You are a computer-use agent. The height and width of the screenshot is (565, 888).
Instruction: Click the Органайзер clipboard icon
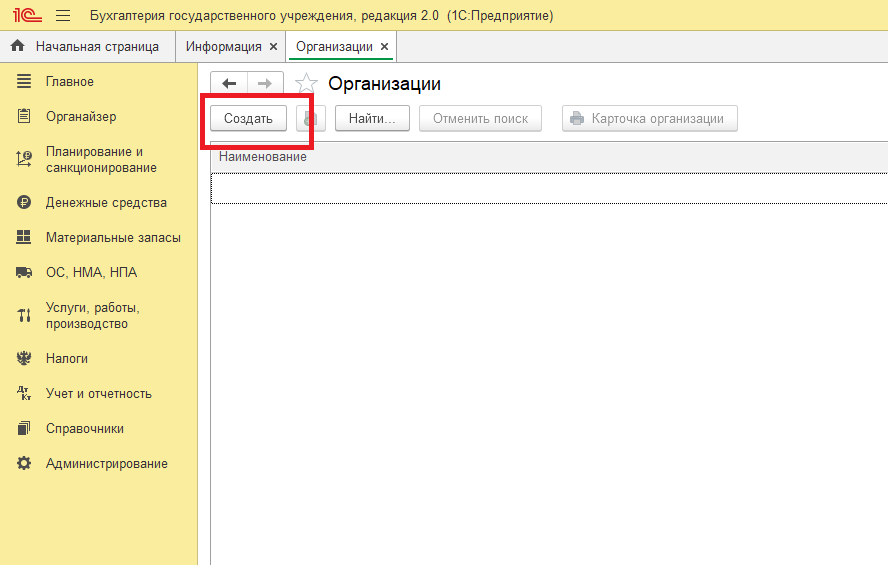(x=24, y=116)
